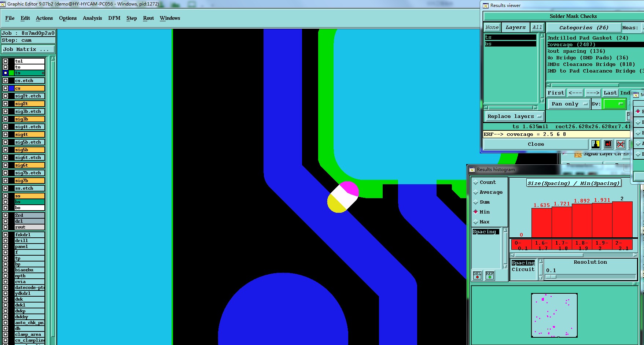Open the DFM menu
Viewport: 644px width, 345px height.
[114, 18]
